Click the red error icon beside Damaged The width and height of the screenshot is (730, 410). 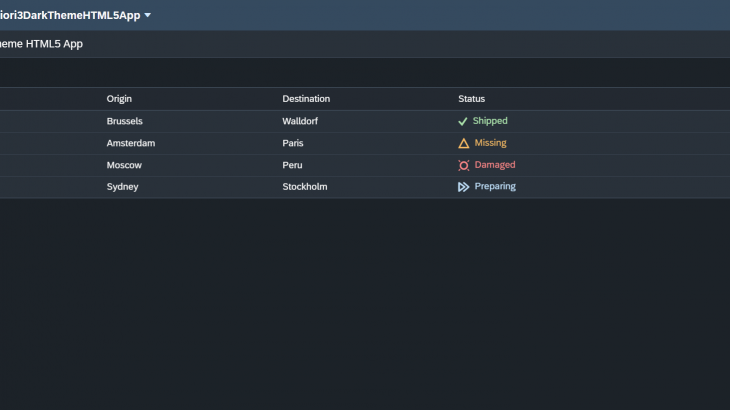(x=463, y=165)
